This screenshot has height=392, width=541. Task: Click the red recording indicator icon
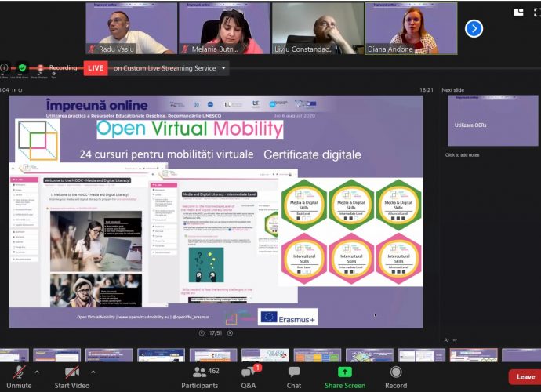(40, 67)
